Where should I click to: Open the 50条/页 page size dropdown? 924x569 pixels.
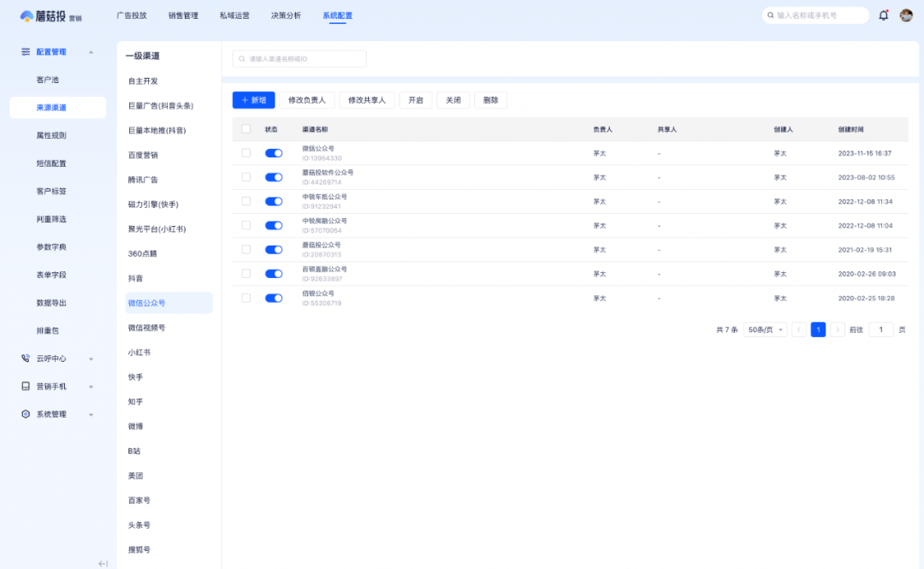click(764, 329)
